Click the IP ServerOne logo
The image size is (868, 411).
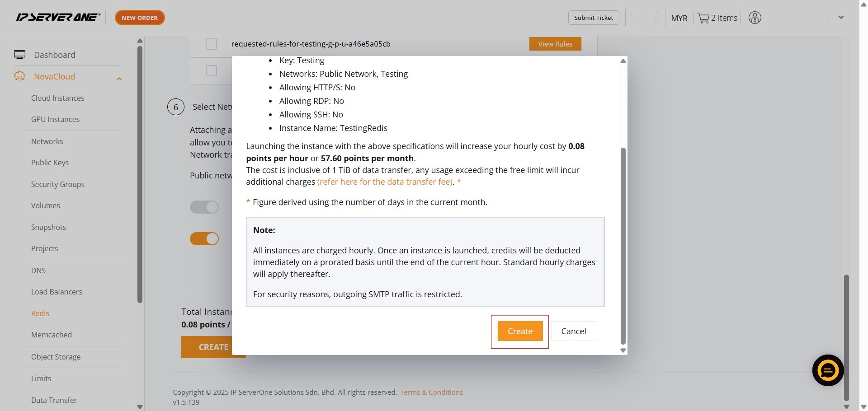coord(58,18)
